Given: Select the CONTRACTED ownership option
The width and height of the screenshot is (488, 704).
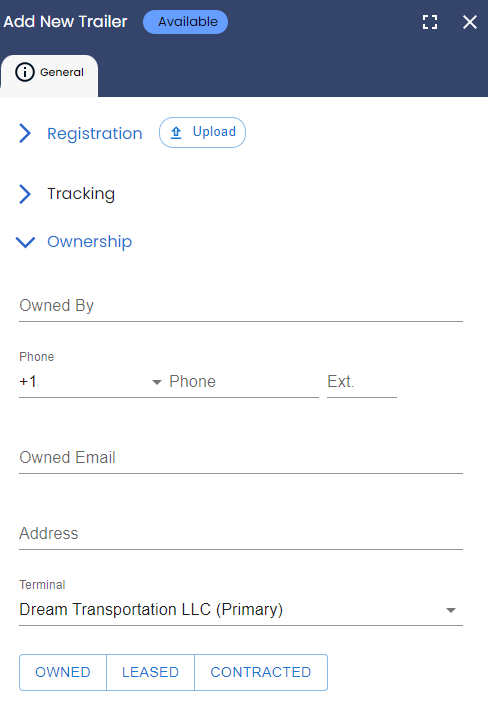Looking at the screenshot, I should 261,672.
